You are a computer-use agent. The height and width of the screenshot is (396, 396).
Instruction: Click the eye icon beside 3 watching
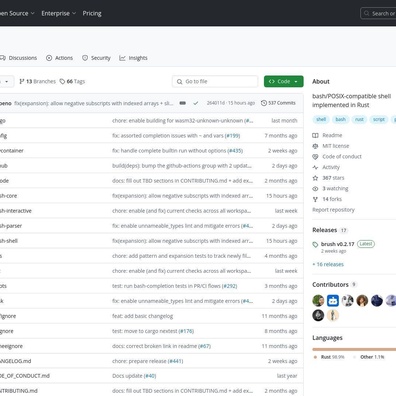tap(315, 189)
